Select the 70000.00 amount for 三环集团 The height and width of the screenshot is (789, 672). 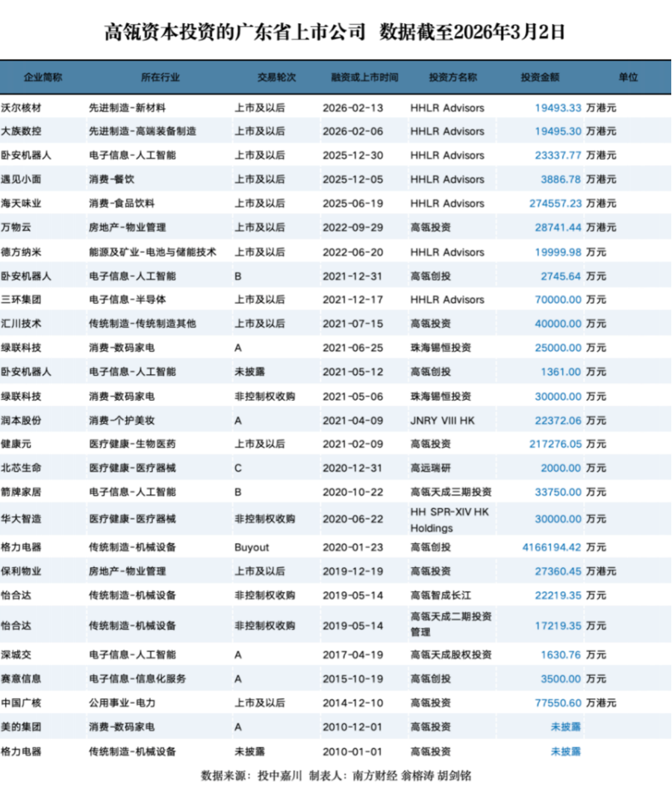click(x=557, y=299)
